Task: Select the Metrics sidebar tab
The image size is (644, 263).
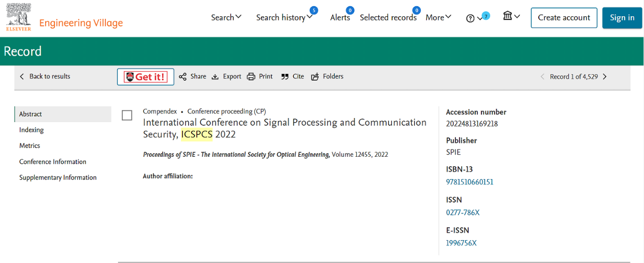Action: (x=29, y=145)
